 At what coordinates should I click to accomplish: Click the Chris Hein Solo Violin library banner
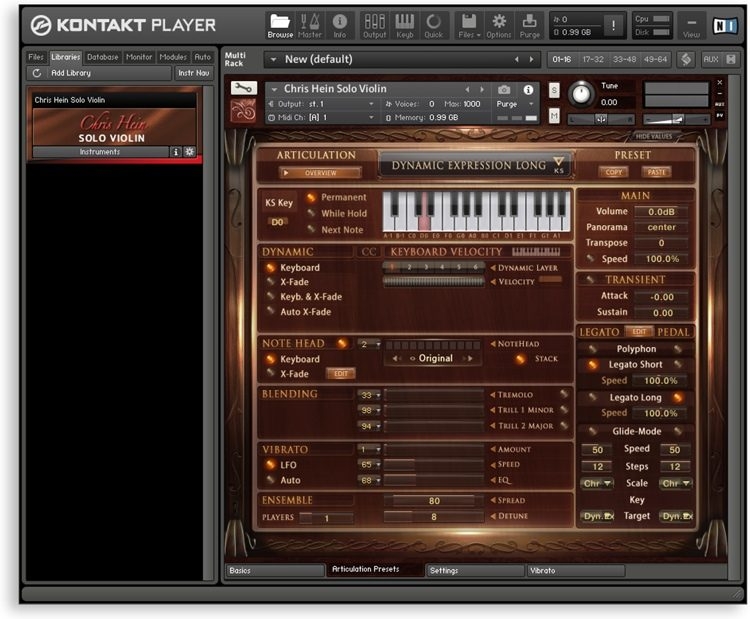coord(114,126)
